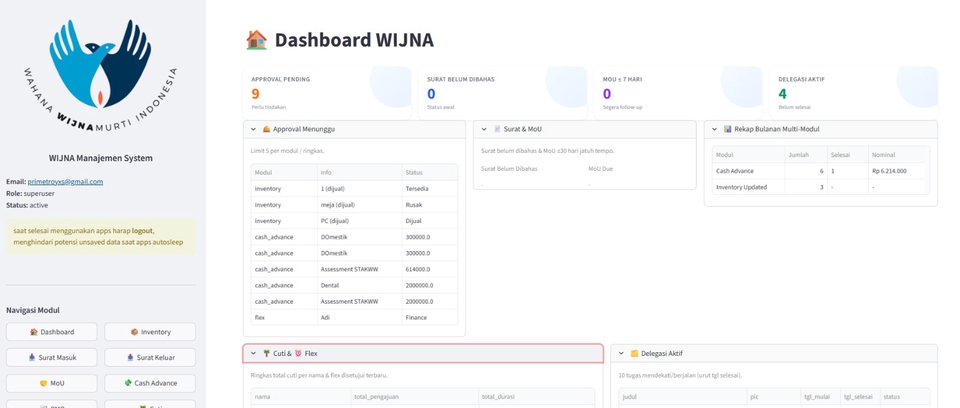Collapse the Cuti & Flex section chevron
The height and width of the screenshot is (408, 960).
click(x=253, y=353)
